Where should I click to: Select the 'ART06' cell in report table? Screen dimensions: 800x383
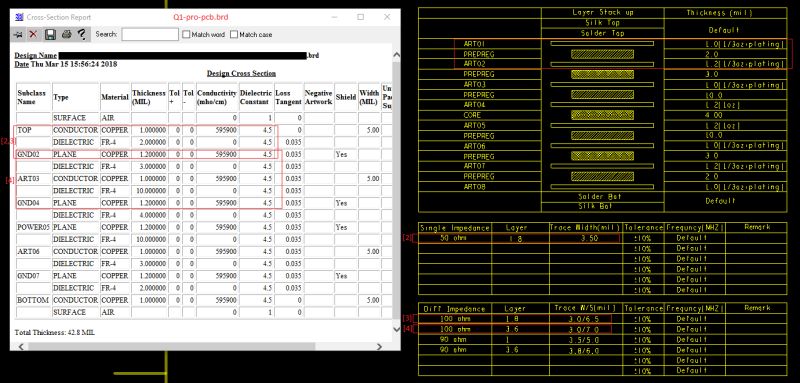[x=34, y=251]
